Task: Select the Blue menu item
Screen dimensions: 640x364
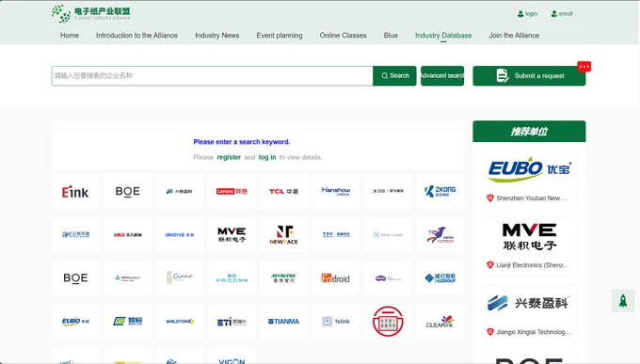Action: pos(391,36)
